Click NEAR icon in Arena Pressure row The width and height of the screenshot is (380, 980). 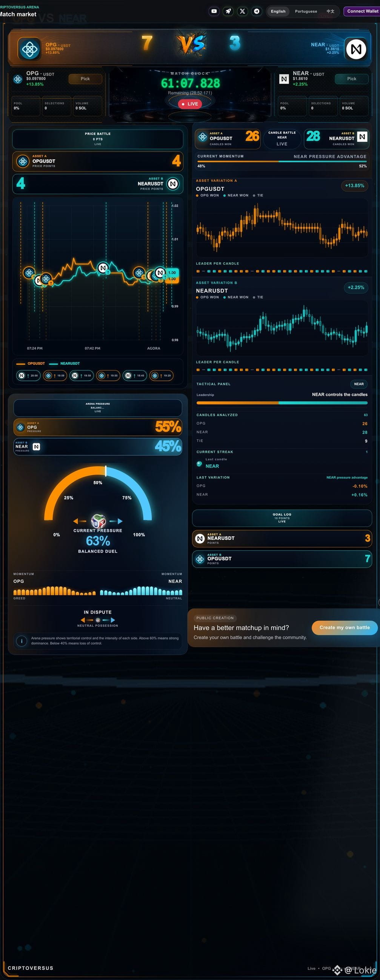point(36,447)
